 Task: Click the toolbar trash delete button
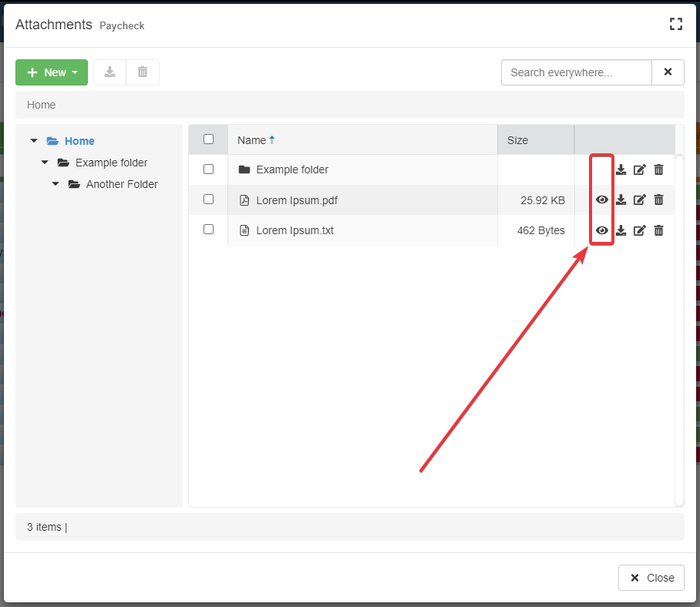tap(143, 72)
